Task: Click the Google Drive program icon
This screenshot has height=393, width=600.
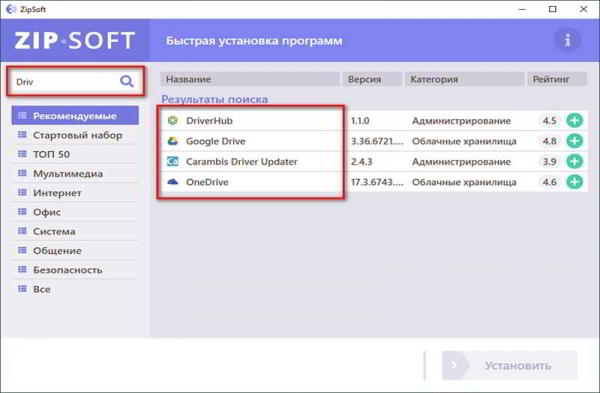Action: click(x=173, y=141)
